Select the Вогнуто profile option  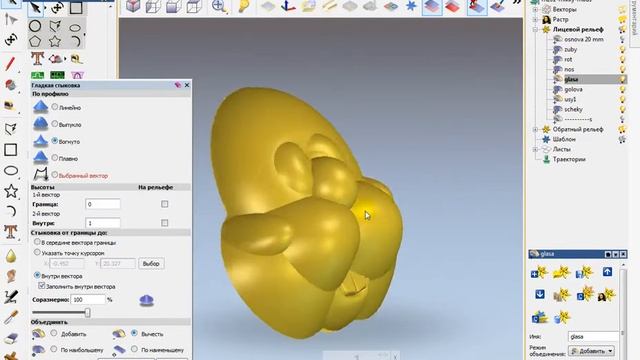[x=55, y=141]
